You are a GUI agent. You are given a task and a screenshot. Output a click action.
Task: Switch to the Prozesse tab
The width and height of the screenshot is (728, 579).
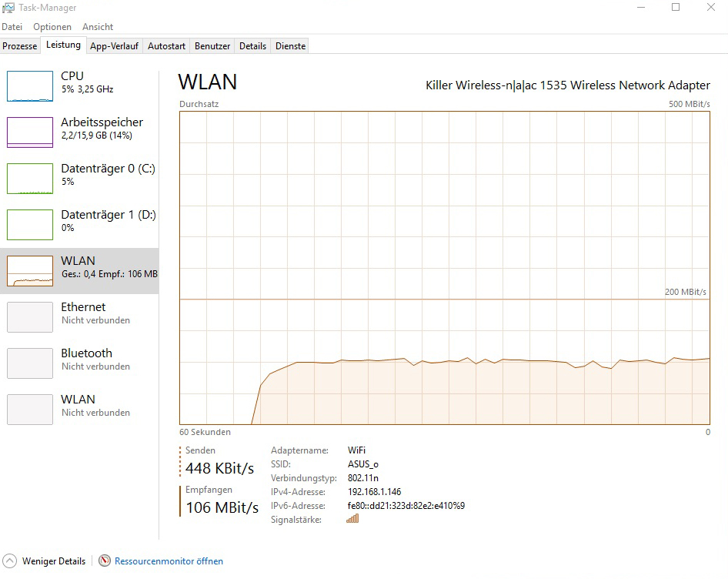click(x=20, y=46)
